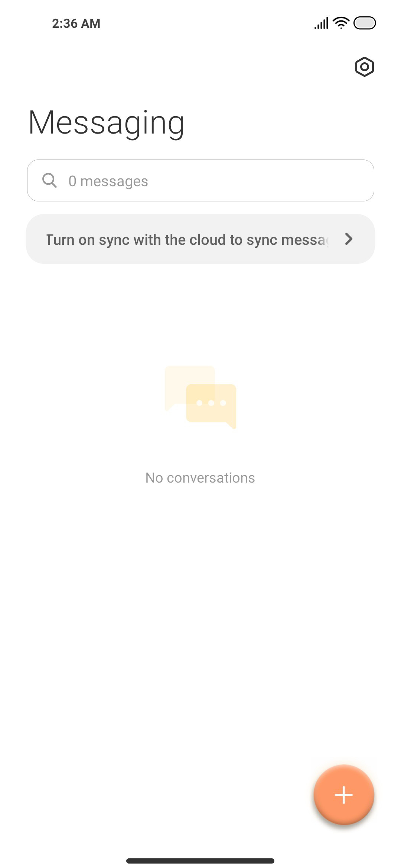The width and height of the screenshot is (401, 868).
Task: Tap the cellular signal bars icon
Action: [x=321, y=23]
